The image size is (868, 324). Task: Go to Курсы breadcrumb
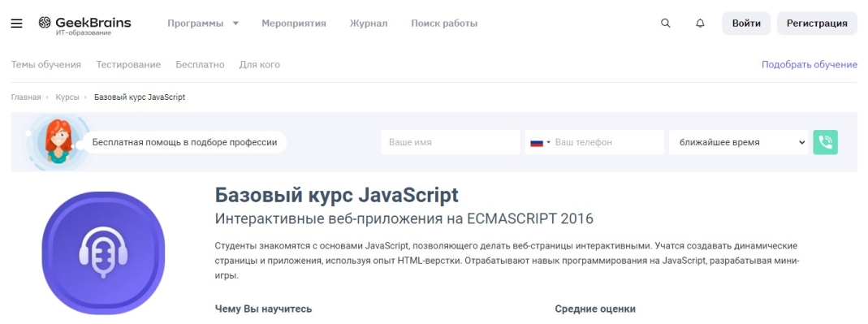click(67, 97)
